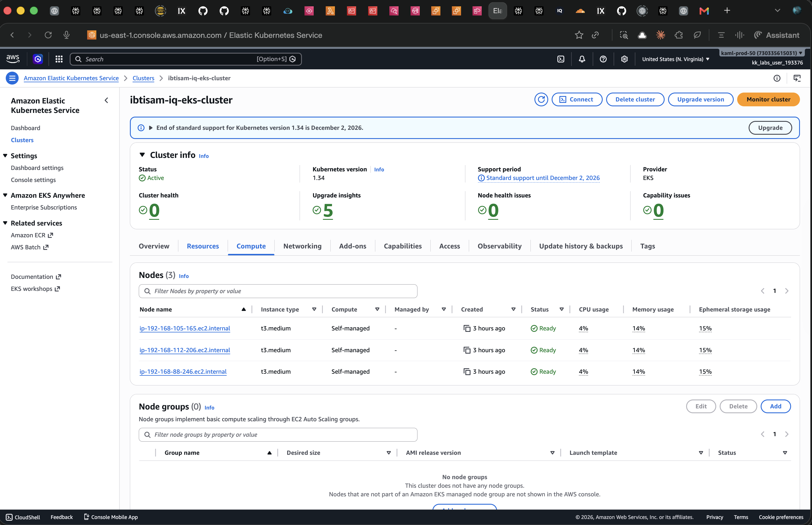Collapse the Cluster info section
812x525 pixels.
pyautogui.click(x=142, y=155)
